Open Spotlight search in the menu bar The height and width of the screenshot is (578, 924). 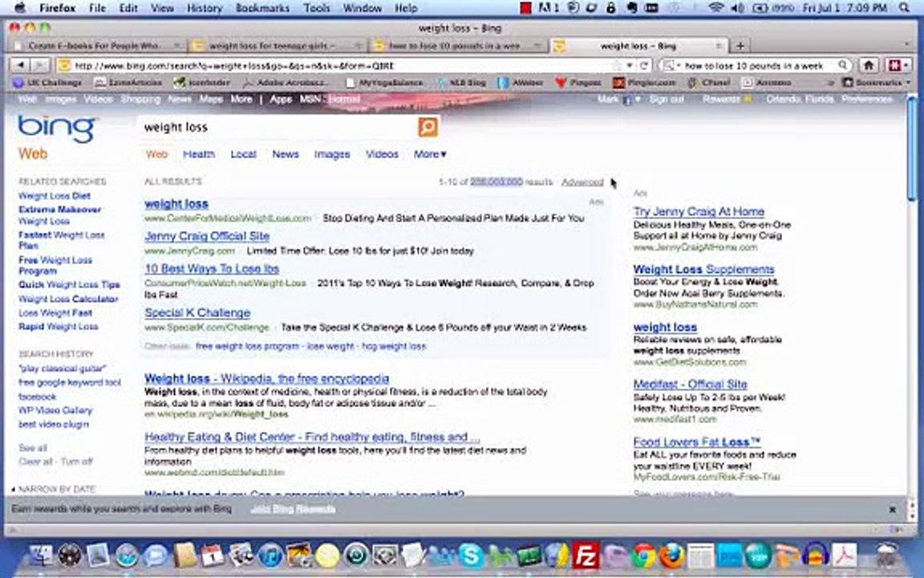point(904,8)
